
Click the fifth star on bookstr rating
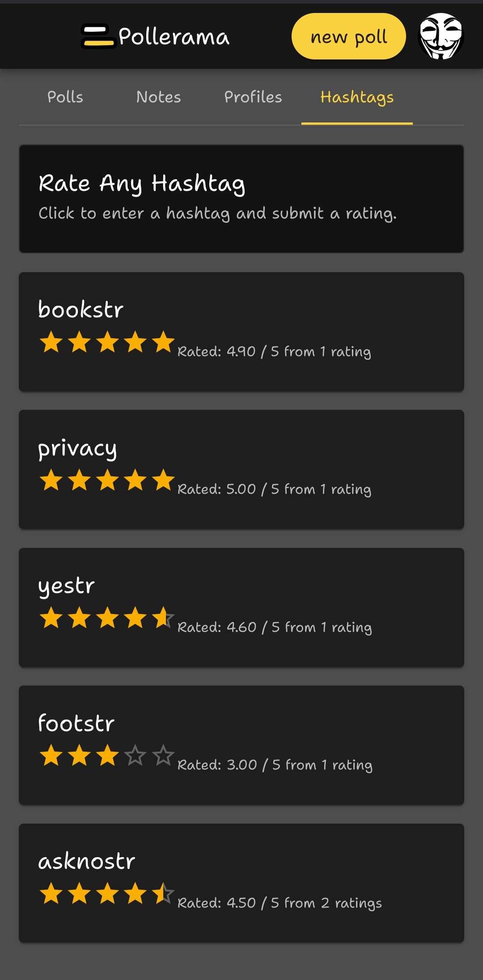click(163, 342)
